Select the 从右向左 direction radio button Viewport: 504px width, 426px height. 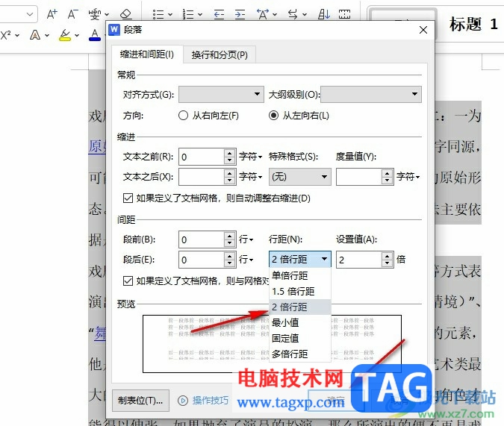pyautogui.click(x=183, y=116)
